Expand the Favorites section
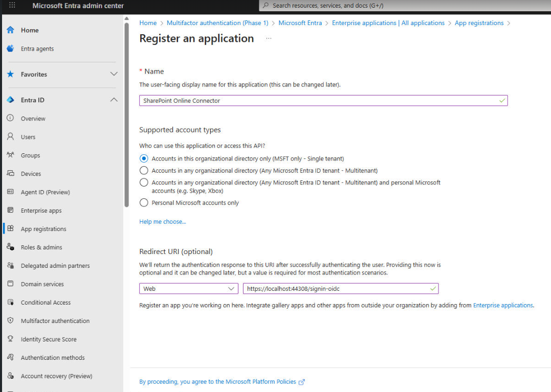Screen dimensions: 551x392 point(114,75)
